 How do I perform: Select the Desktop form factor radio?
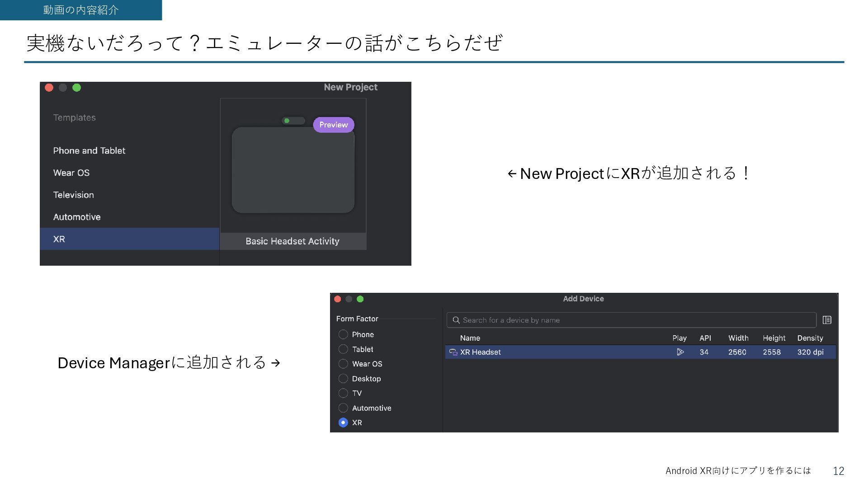[343, 379]
